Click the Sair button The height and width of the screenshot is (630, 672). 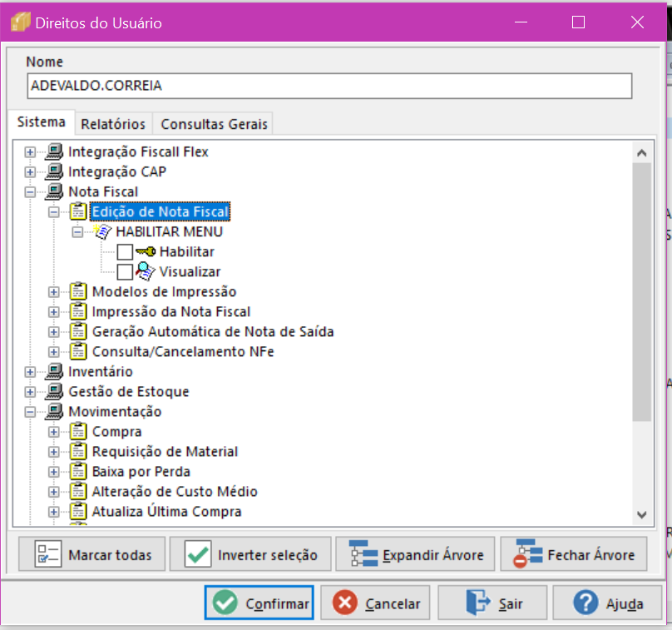click(492, 603)
